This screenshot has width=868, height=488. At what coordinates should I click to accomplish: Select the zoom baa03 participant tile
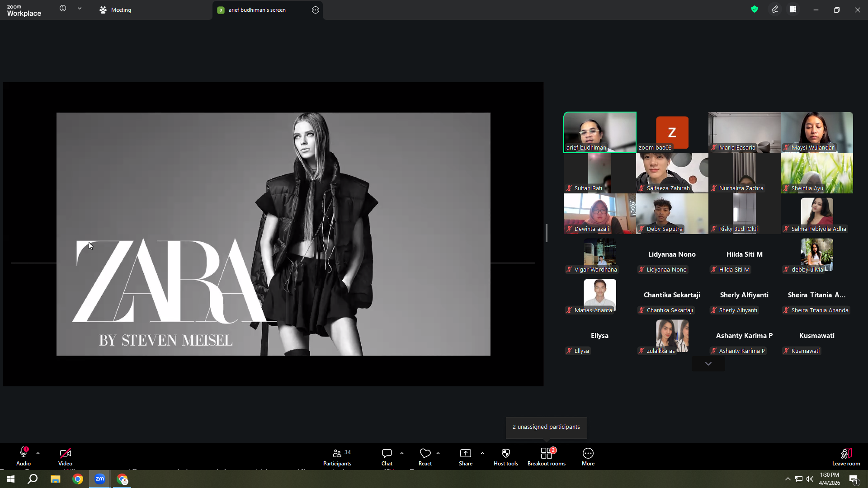coord(672,132)
